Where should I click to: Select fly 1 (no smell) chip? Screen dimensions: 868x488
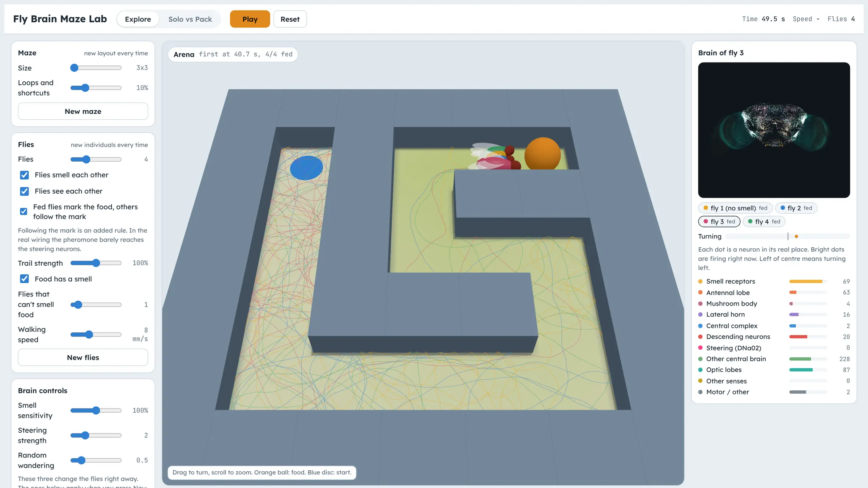pos(735,208)
